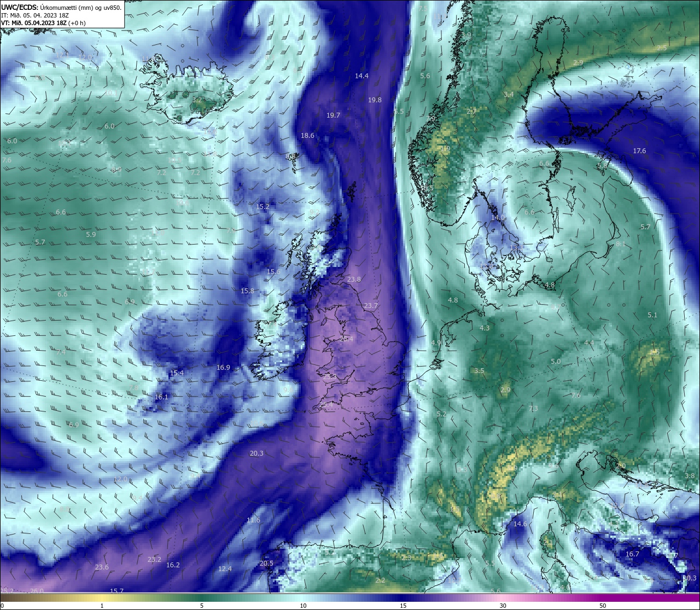Click the 16.2 value label
The width and height of the screenshot is (700, 610).
pos(173,565)
